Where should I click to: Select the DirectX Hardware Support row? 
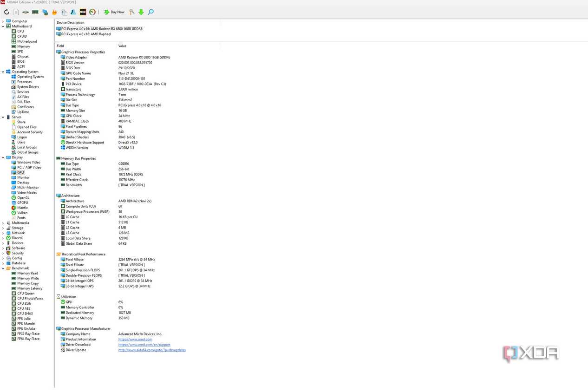point(99,143)
